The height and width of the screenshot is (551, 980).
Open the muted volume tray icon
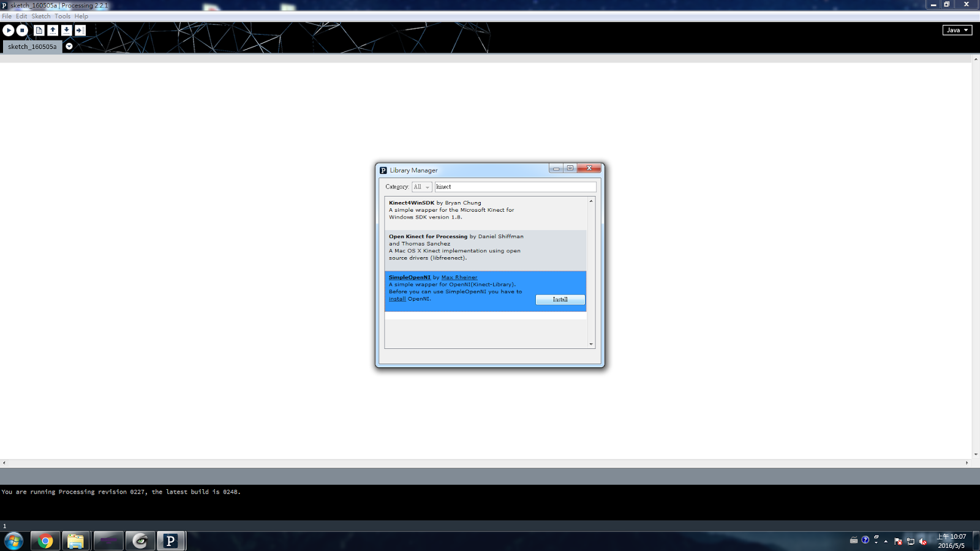pyautogui.click(x=923, y=541)
